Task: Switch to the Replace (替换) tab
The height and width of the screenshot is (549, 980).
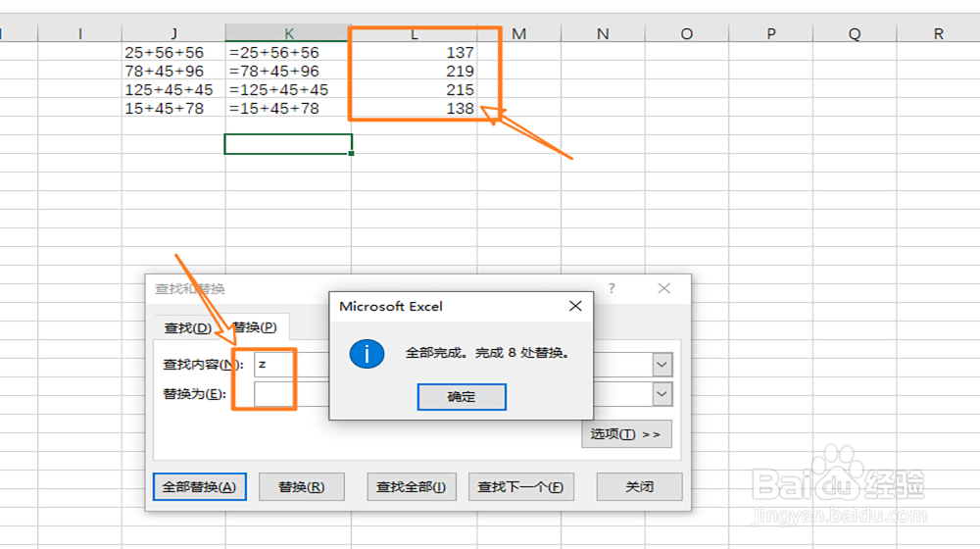Action: point(255,327)
